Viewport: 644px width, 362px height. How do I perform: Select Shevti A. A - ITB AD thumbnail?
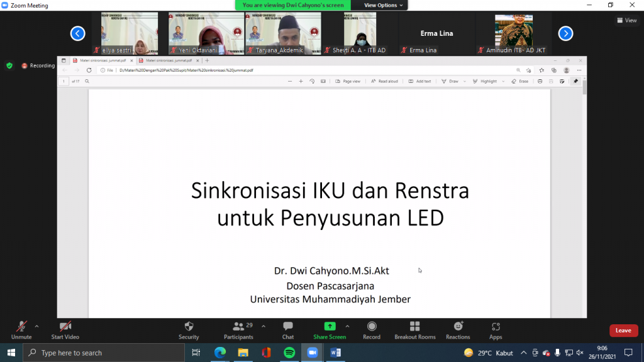[x=360, y=33]
